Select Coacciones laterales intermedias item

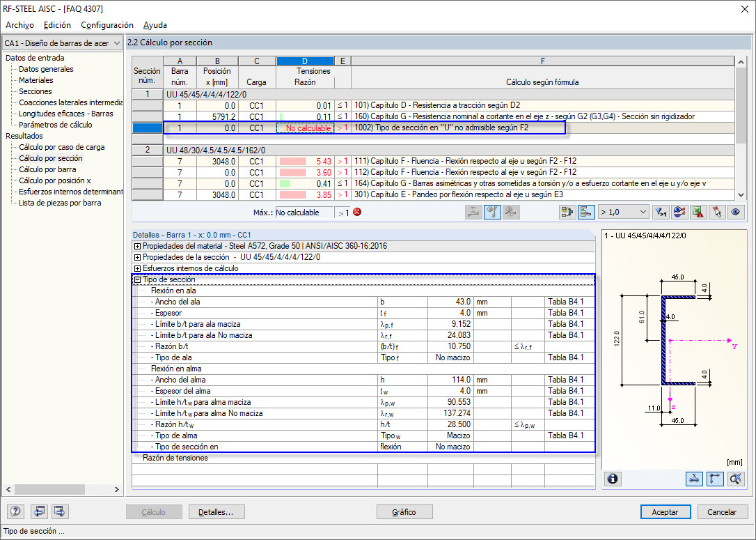(70, 102)
